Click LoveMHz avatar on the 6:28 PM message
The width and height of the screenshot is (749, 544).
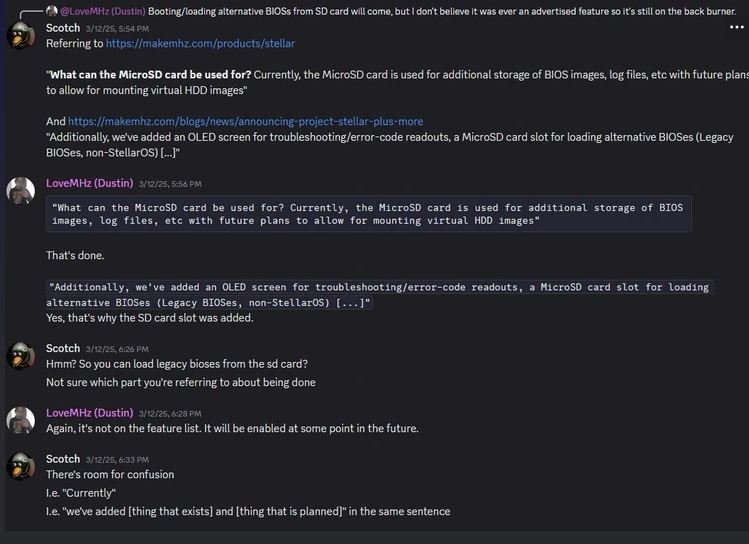coord(21,420)
